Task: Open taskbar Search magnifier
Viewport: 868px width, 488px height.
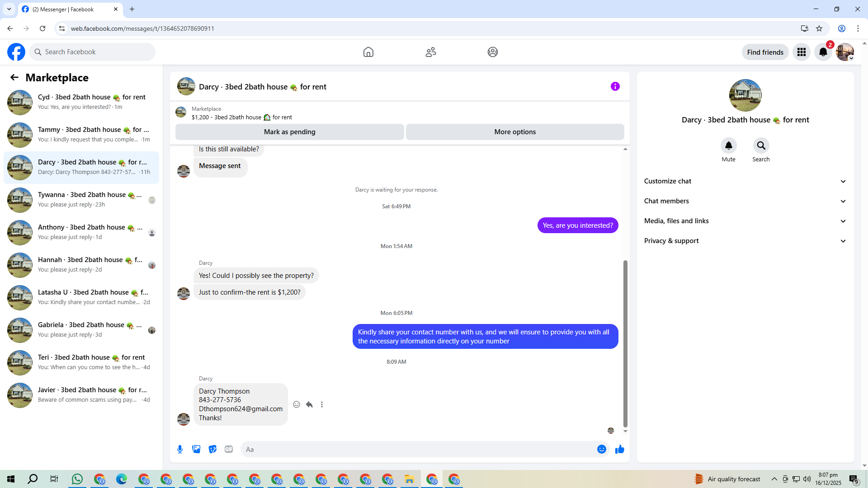Action: pyautogui.click(x=33, y=479)
